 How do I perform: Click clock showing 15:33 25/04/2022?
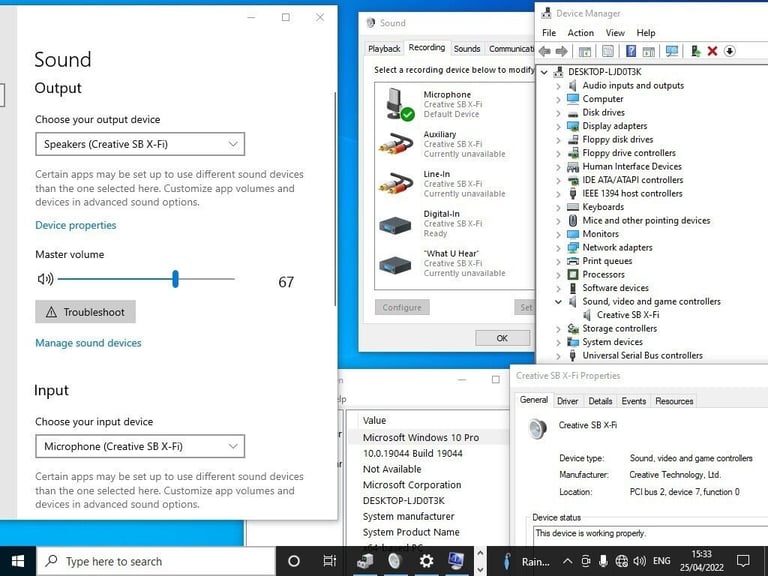coord(701,561)
